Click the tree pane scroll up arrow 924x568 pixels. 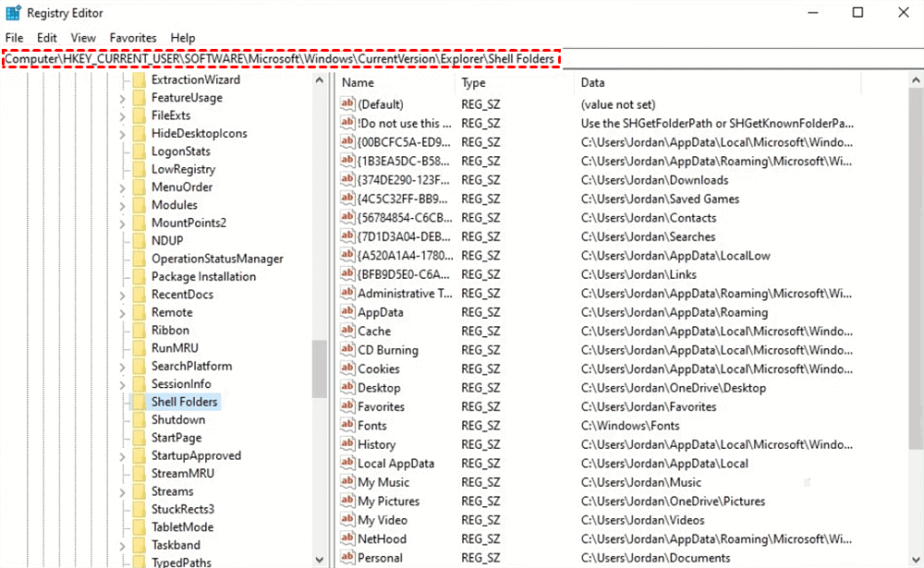[x=320, y=80]
